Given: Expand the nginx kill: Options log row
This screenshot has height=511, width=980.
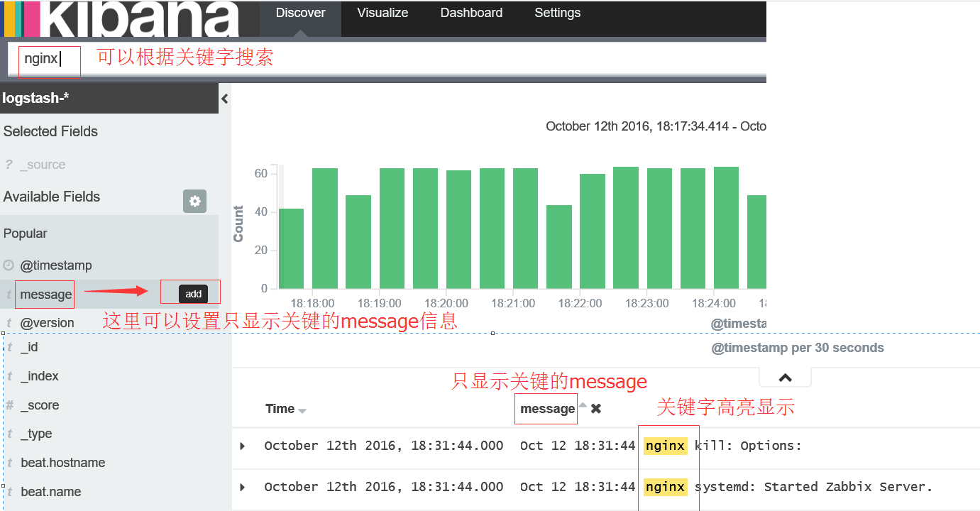Looking at the screenshot, I should 242,446.
